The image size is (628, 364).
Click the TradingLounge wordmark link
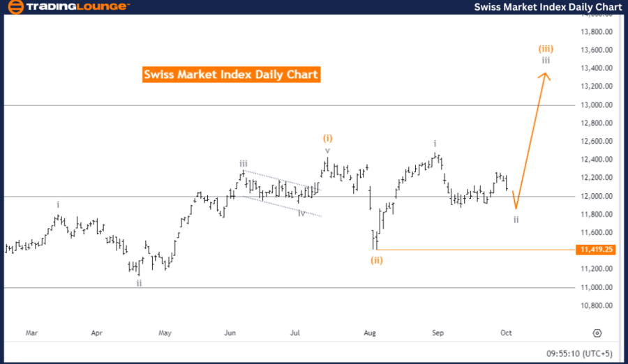78,7
